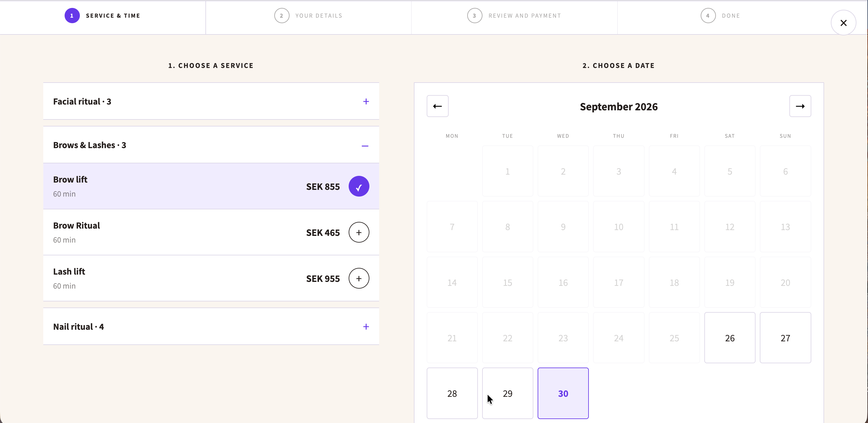Screen dimensions: 868x423
Task: Click the disabled date 25
Action: [674, 338]
